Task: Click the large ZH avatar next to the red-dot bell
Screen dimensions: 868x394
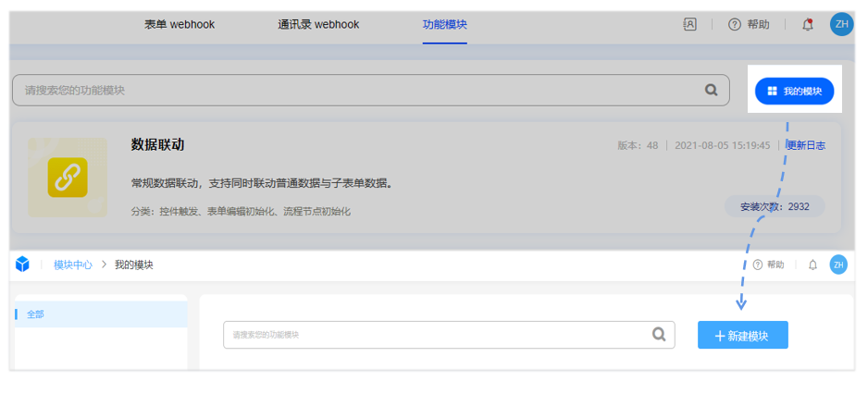Action: coord(841,25)
